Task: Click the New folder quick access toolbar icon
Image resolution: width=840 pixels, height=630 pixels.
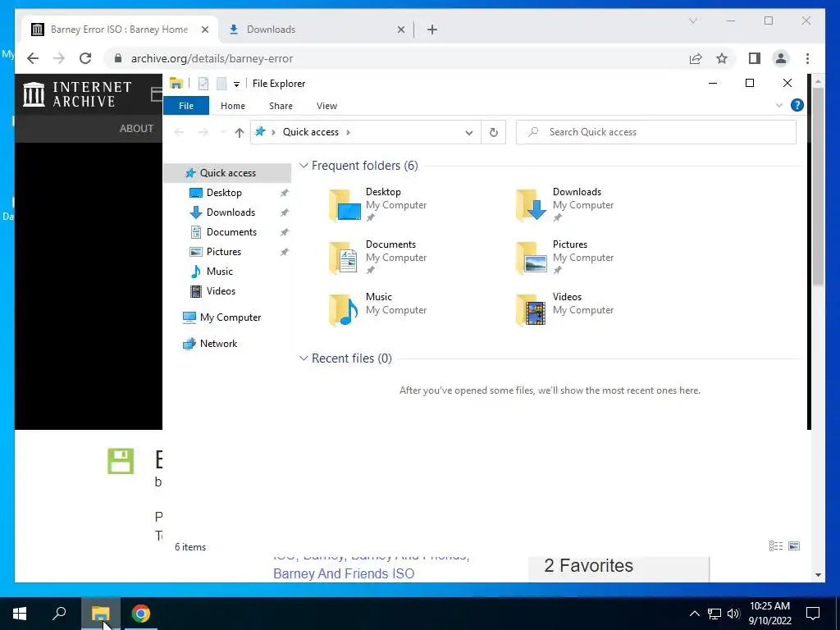Action: (221, 84)
